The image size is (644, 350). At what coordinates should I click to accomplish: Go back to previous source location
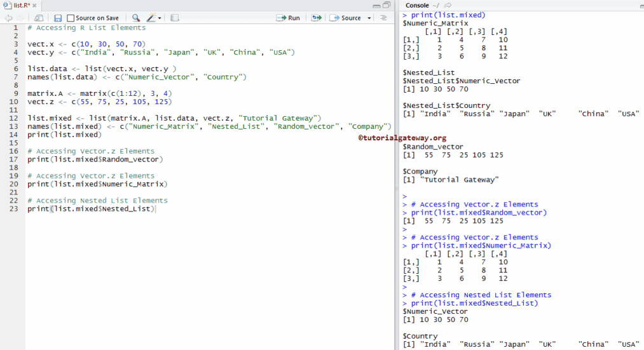click(x=8, y=18)
